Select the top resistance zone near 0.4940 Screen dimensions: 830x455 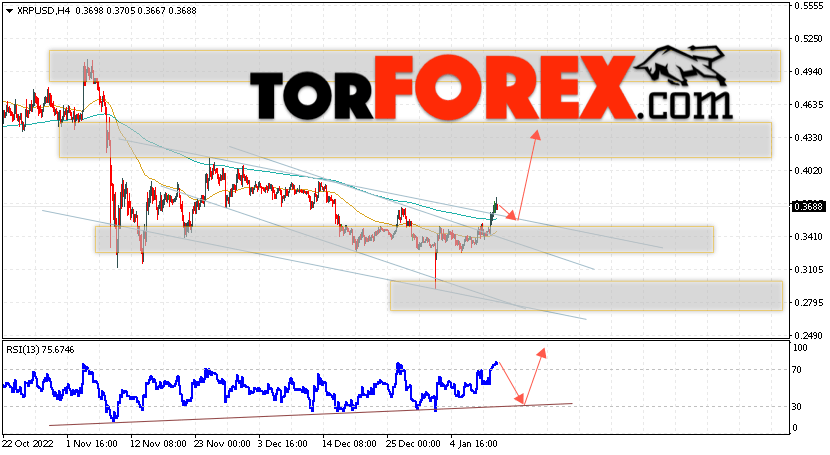pos(414,66)
